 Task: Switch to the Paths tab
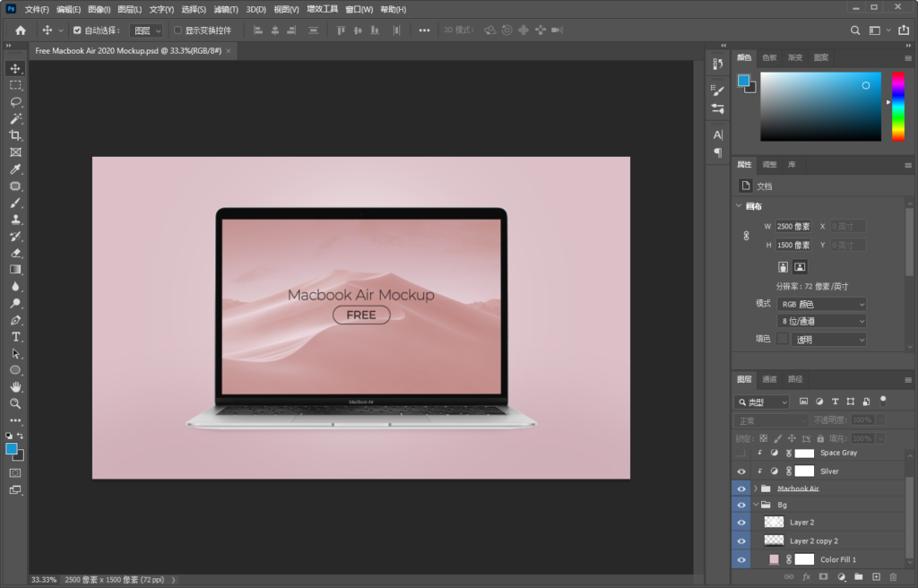tap(795, 379)
